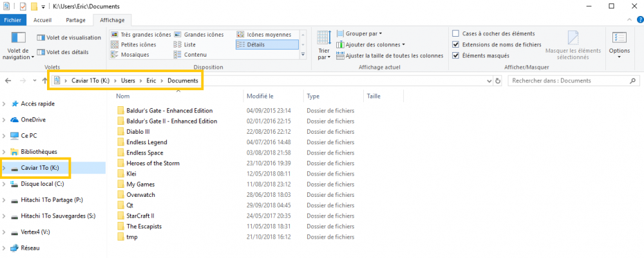Collapse the ribbon with the chevron
644x258 pixels.
click(x=630, y=19)
